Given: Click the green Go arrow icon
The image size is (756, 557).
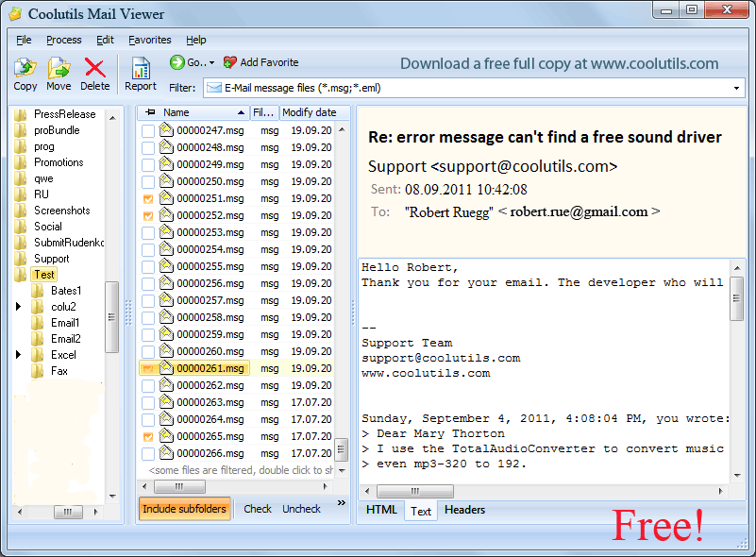Looking at the screenshot, I should click(176, 61).
